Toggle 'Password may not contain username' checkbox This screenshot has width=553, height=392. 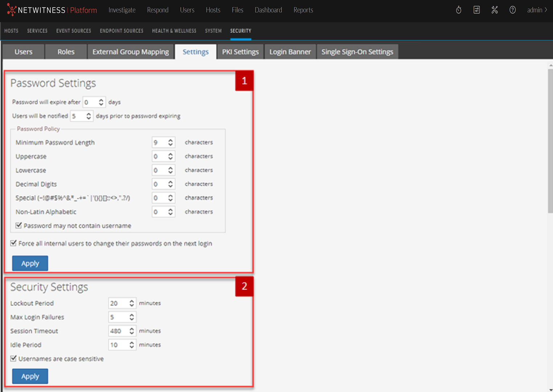(19, 225)
